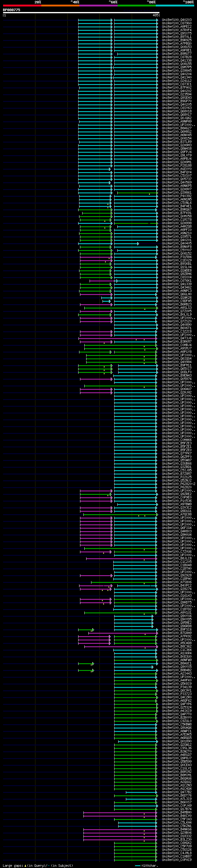
Task: Click the UniRef100_C6T6K1 hit name
Action: (x=177, y=281)
